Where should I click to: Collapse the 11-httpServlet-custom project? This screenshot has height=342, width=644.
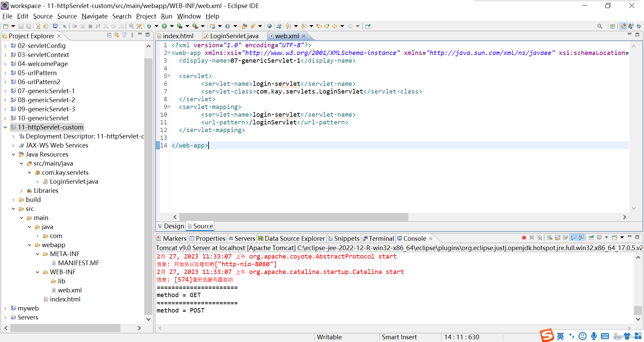(x=5, y=127)
